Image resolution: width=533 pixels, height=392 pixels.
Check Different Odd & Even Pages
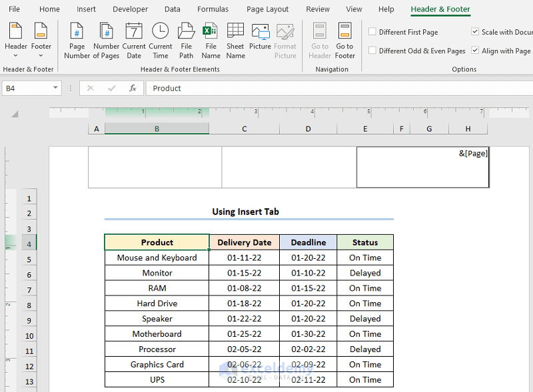pyautogui.click(x=372, y=50)
